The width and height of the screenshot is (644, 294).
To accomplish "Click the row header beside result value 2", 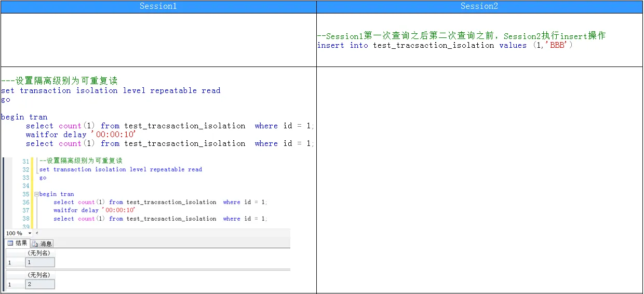I will [15, 285].
